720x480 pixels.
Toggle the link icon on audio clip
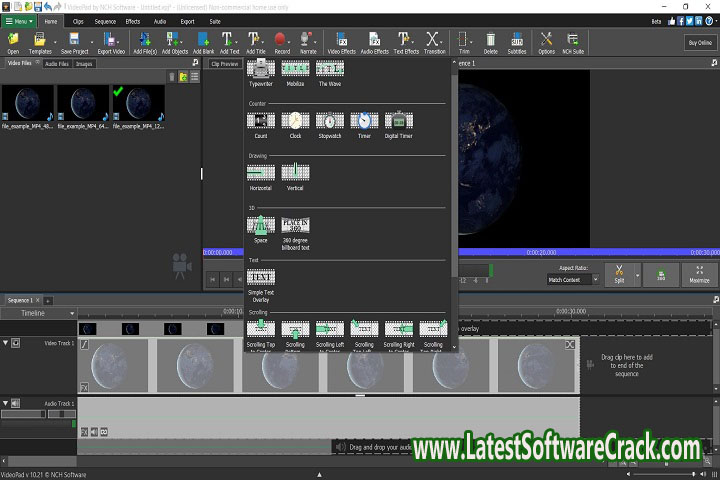104,432
